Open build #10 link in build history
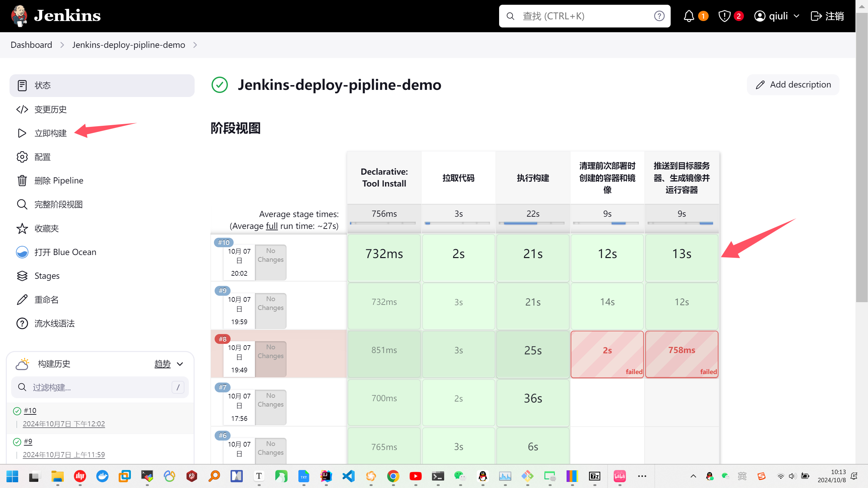The height and width of the screenshot is (488, 868). click(x=30, y=411)
